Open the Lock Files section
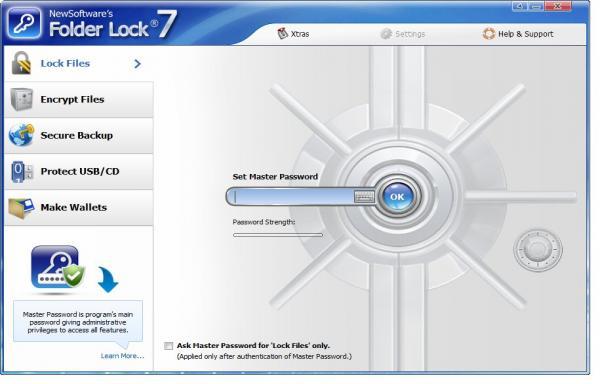This screenshot has width=600, height=384. (78, 63)
